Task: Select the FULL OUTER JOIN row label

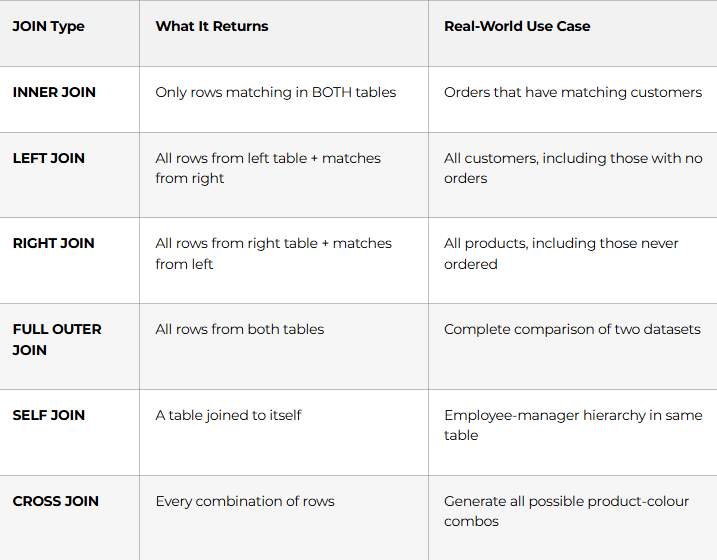Action: point(57,340)
